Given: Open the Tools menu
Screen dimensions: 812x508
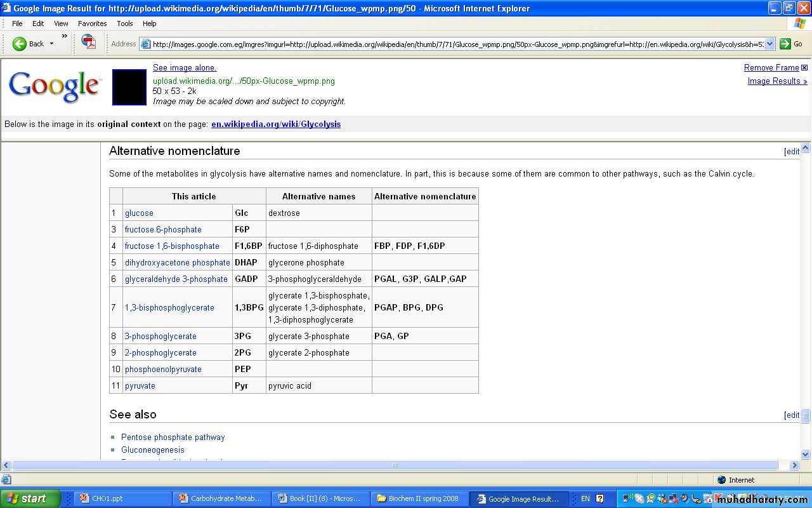Looking at the screenshot, I should [x=125, y=23].
